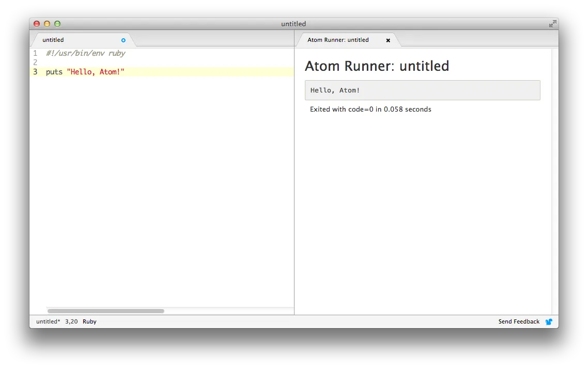Toggle fullscreen with the arrows icon
Screen dimensions: 588x369
coord(552,24)
